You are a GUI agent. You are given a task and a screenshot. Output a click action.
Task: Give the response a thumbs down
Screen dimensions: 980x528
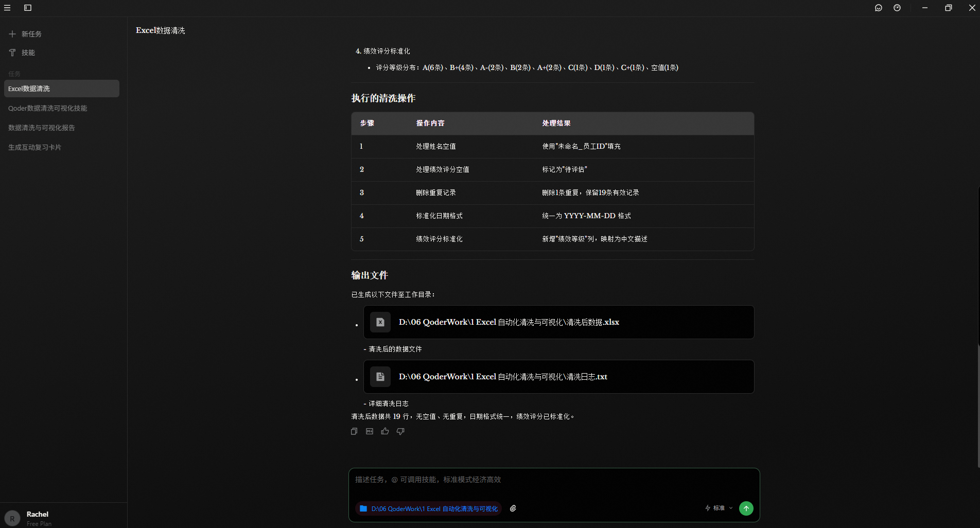click(x=400, y=431)
